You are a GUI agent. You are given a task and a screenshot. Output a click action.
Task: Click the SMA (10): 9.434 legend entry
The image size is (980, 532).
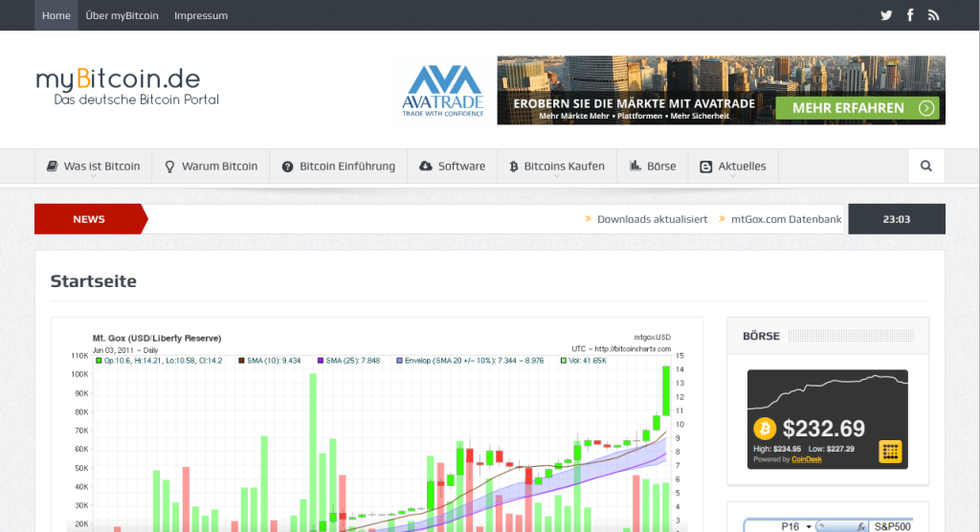coord(269,361)
